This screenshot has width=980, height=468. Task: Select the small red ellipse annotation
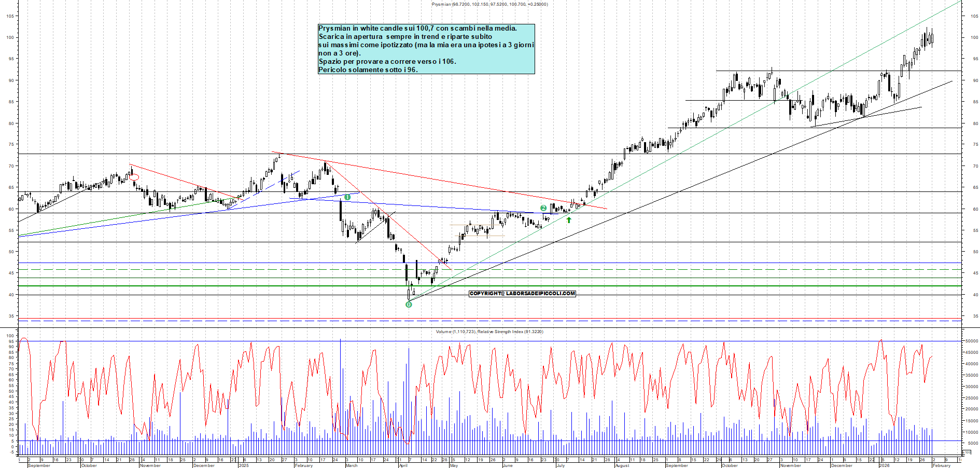click(x=134, y=177)
